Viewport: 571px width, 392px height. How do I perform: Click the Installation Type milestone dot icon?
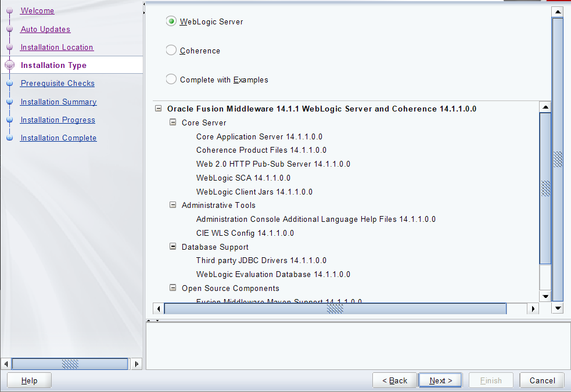tap(9, 65)
